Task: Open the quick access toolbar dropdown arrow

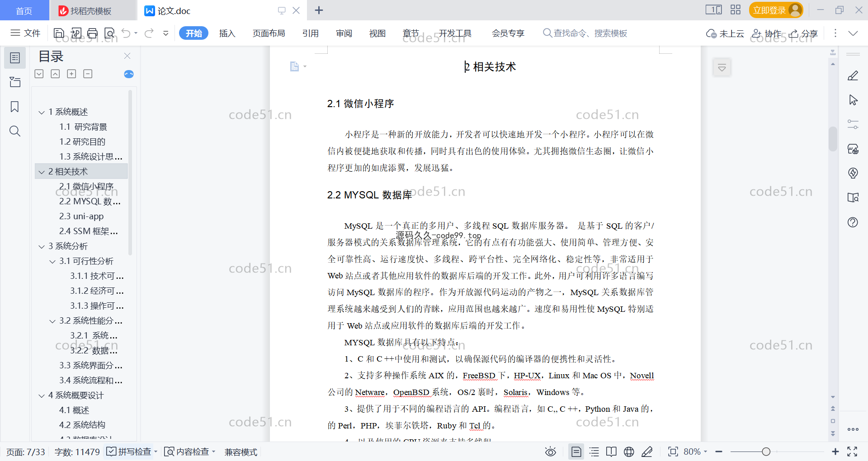Action: click(x=166, y=33)
